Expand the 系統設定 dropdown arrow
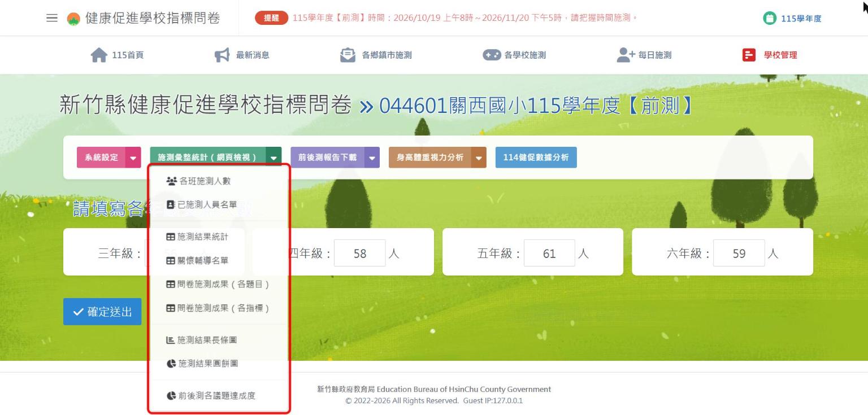Viewport: 868px width, 415px height. (x=133, y=158)
